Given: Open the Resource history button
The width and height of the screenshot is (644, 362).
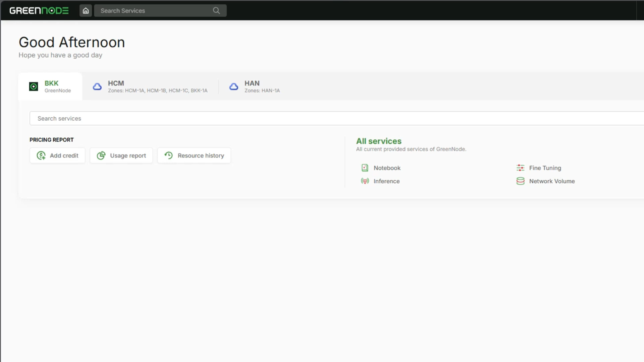Looking at the screenshot, I should tap(194, 156).
